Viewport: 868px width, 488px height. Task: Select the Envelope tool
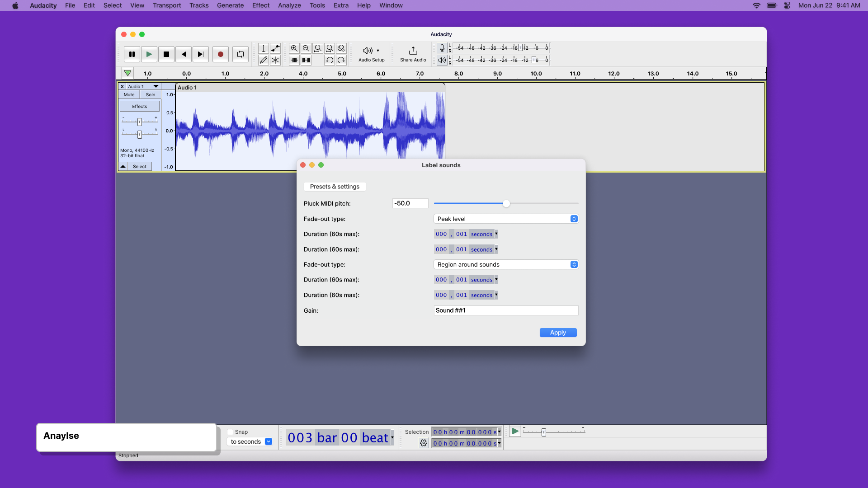pyautogui.click(x=276, y=48)
